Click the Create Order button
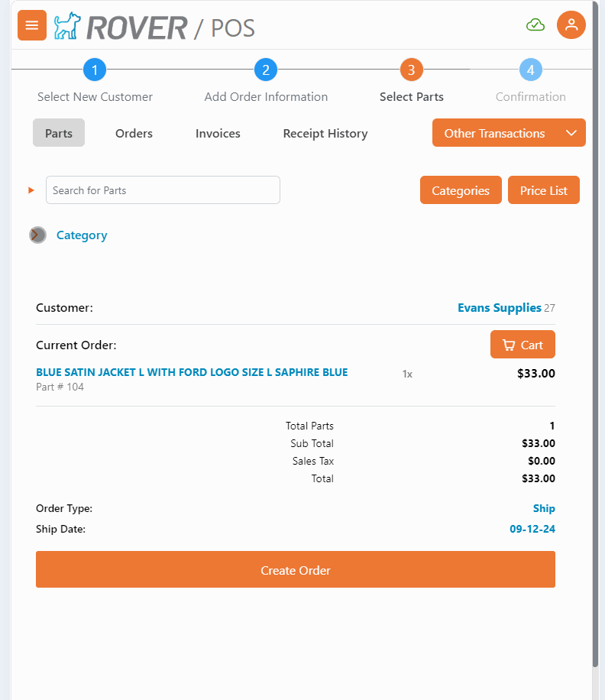The width and height of the screenshot is (605, 700). pos(296,570)
